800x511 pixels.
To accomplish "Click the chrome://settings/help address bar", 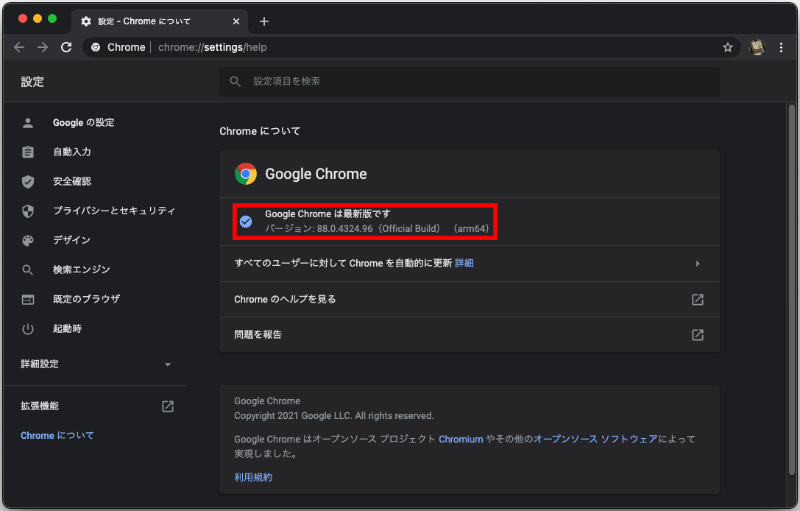I will point(400,47).
